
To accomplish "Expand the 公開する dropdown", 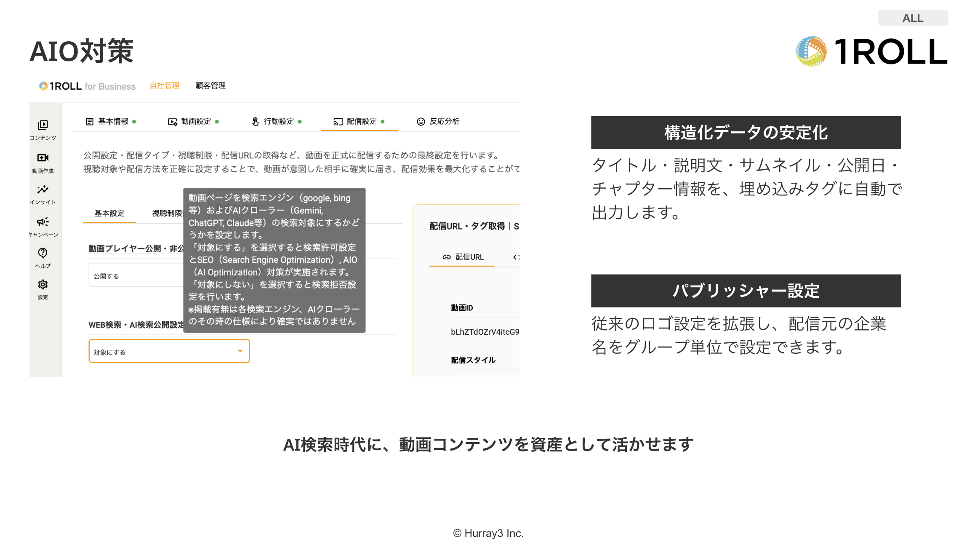I will (x=136, y=275).
